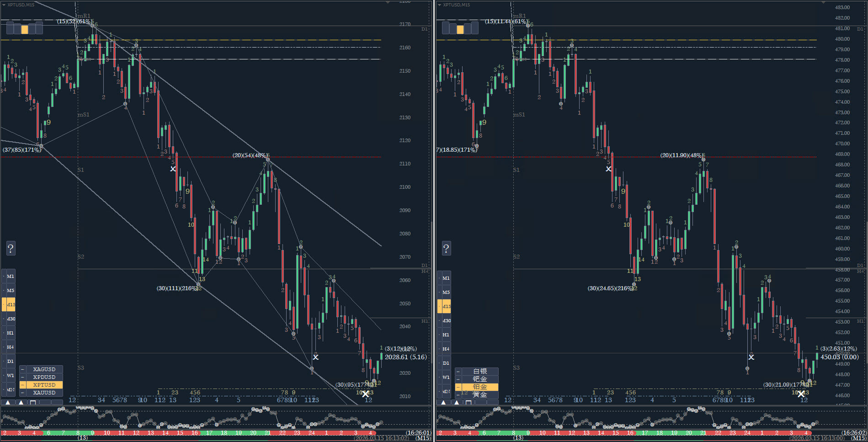Click the square icon below left chart's symbol list
868x442 pixels.
pos(33,403)
